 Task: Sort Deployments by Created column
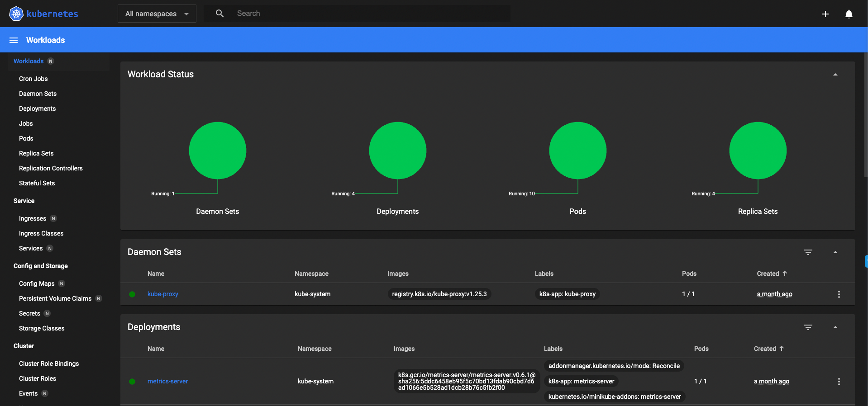pos(769,349)
